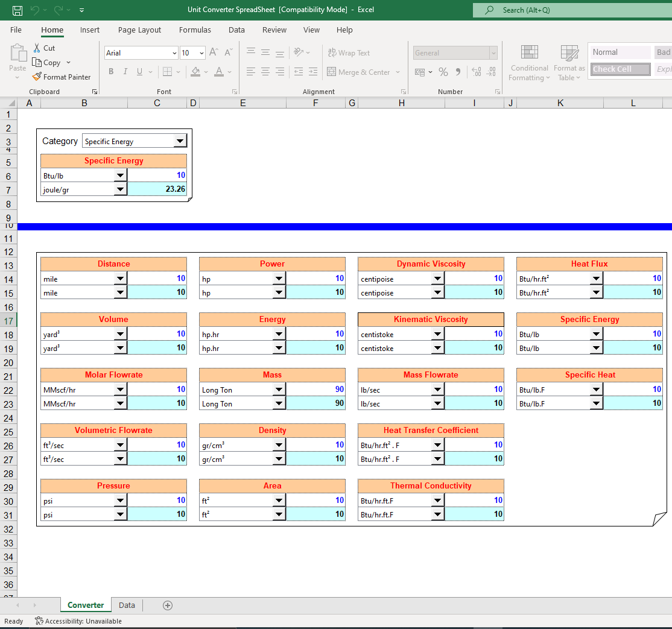This screenshot has height=629, width=672.
Task: Click the Redo icon
Action: (x=59, y=10)
